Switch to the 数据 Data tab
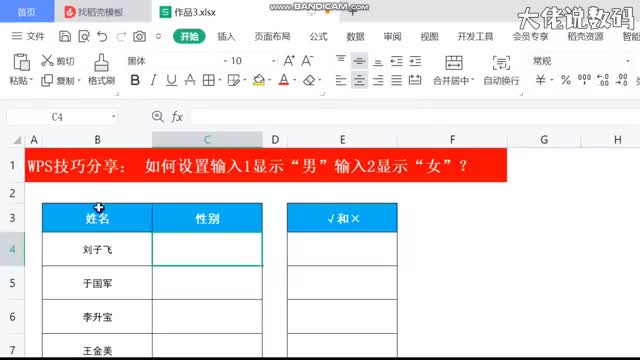640x360 pixels. click(355, 36)
